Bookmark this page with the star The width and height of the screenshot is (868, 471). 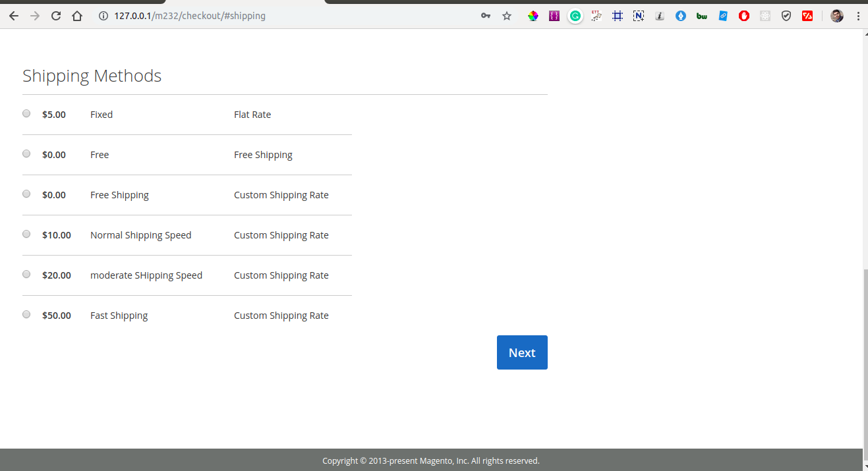(507, 16)
